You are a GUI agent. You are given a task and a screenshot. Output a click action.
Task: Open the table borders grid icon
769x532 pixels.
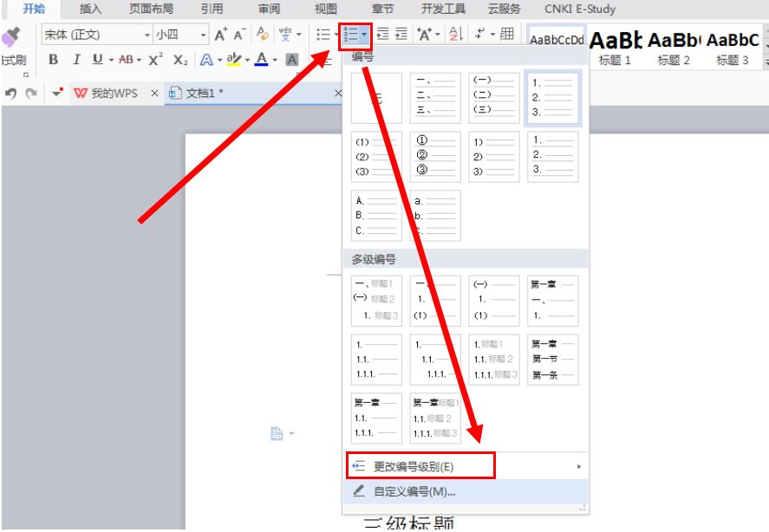pos(507,34)
